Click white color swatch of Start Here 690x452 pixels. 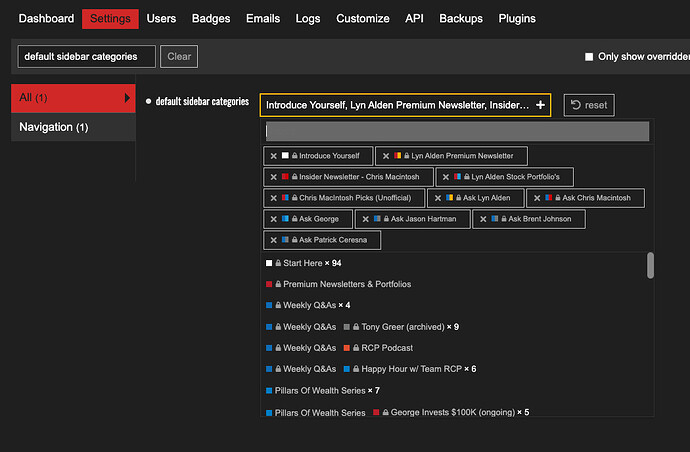pyautogui.click(x=269, y=263)
